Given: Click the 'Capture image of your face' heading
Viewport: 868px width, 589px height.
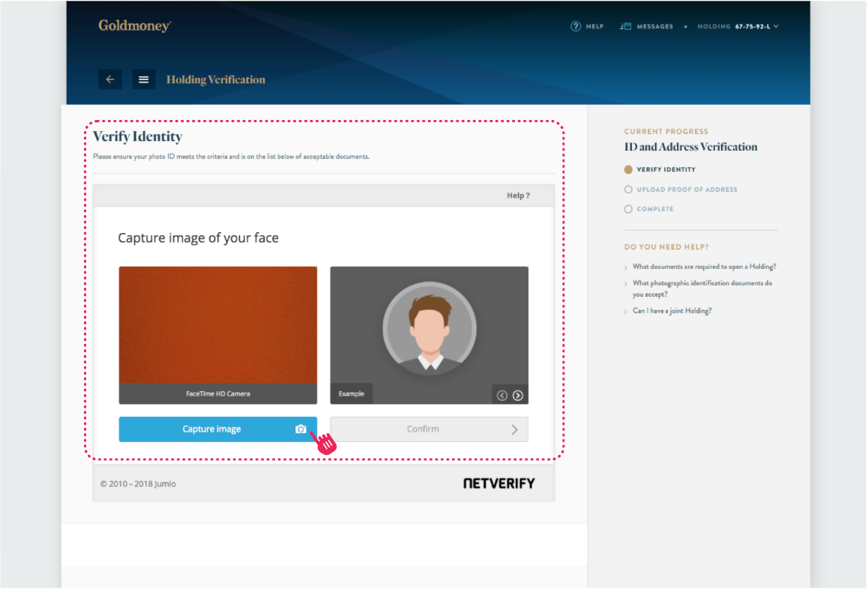Looking at the screenshot, I should click(198, 238).
